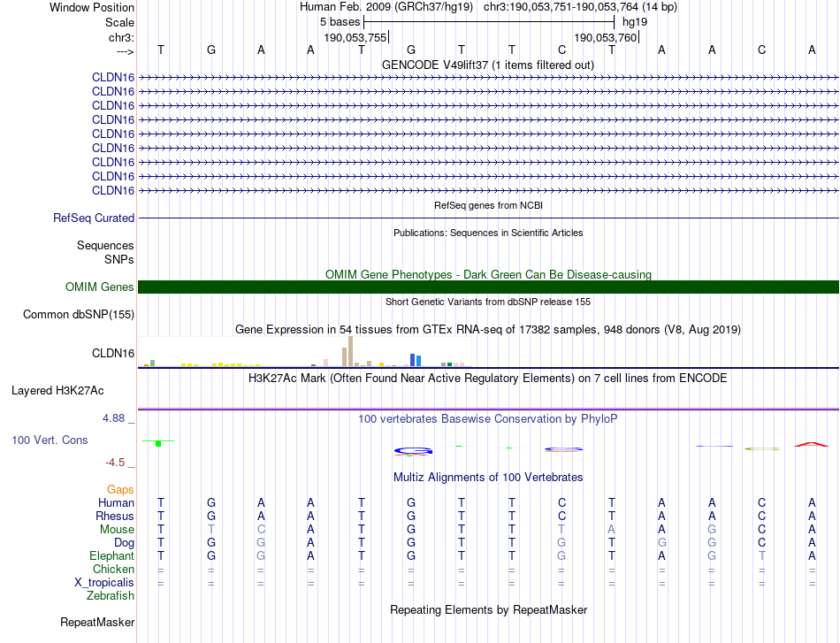Select the 100 Vert. Cons track label
Viewport: 840px width, 643px height.
click(50, 440)
